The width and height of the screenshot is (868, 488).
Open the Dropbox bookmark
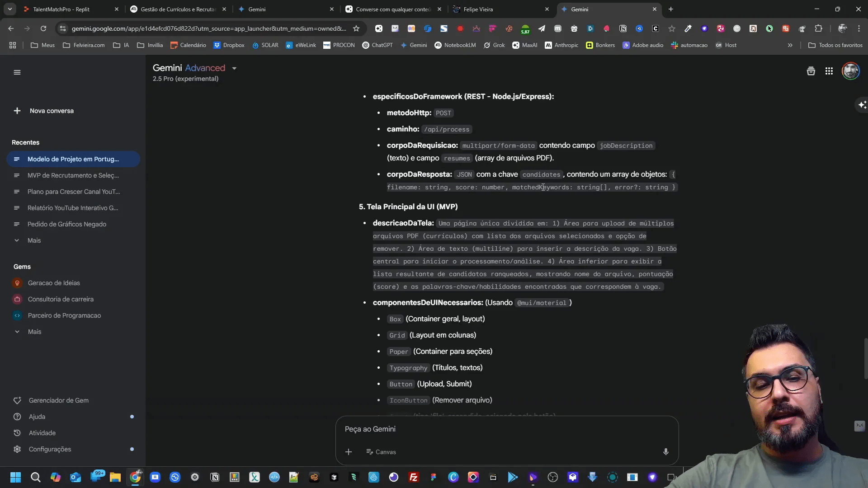tap(229, 45)
